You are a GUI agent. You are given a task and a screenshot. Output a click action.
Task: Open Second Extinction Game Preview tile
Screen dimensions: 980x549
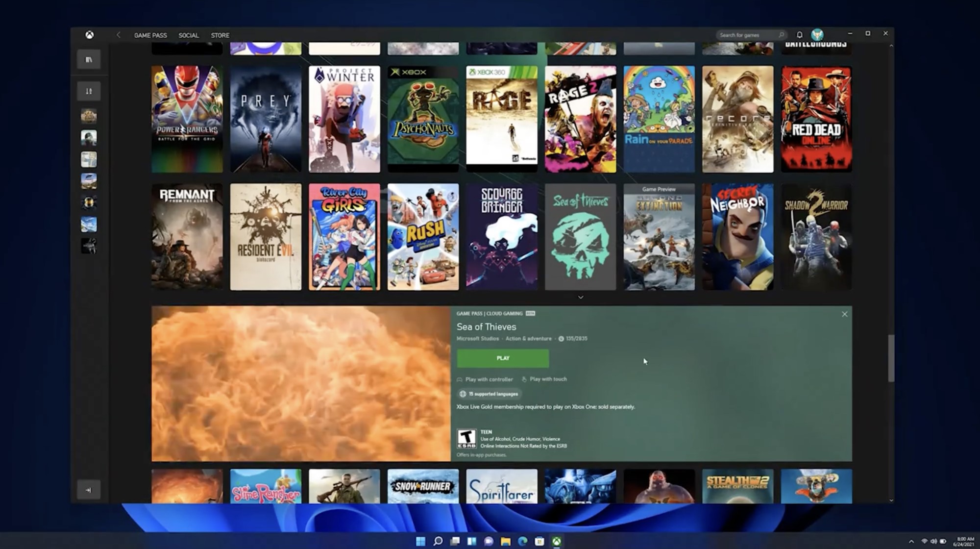point(659,237)
